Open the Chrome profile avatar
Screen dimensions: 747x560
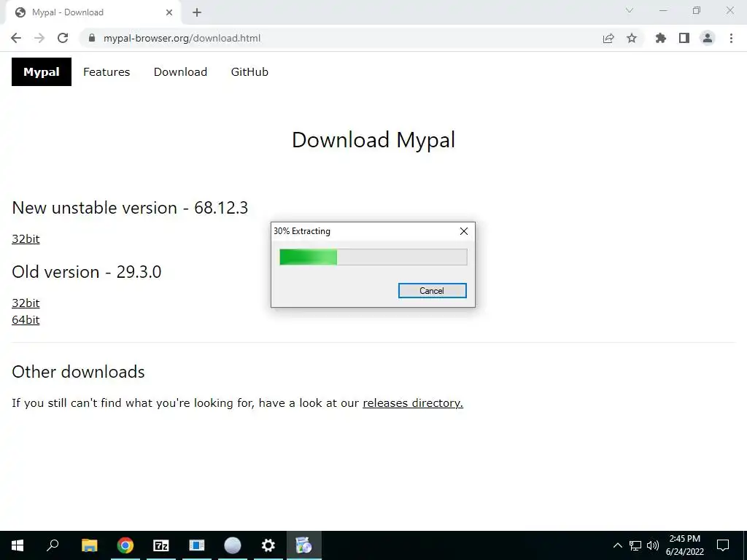coord(708,38)
